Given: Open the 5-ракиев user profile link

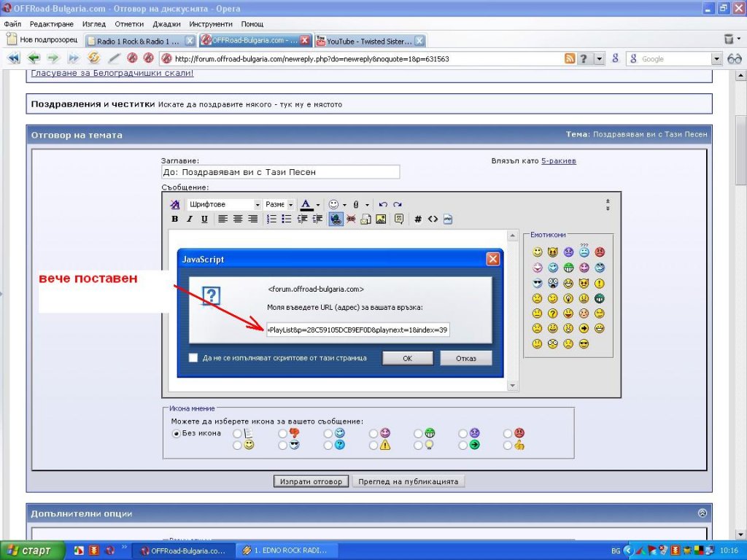Looking at the screenshot, I should 558,161.
